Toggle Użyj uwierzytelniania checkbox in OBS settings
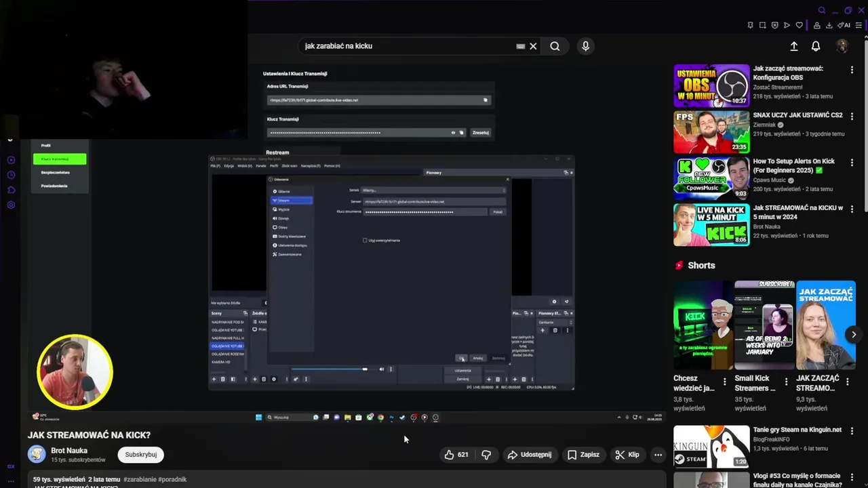Image resolution: width=868 pixels, height=488 pixels. tap(365, 240)
